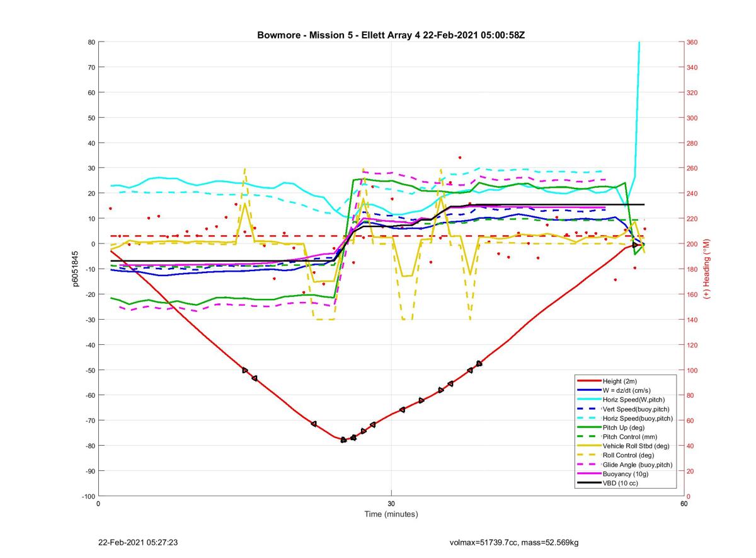Click the "Vert Speed(buoy,pitch)" legend label

point(636,409)
